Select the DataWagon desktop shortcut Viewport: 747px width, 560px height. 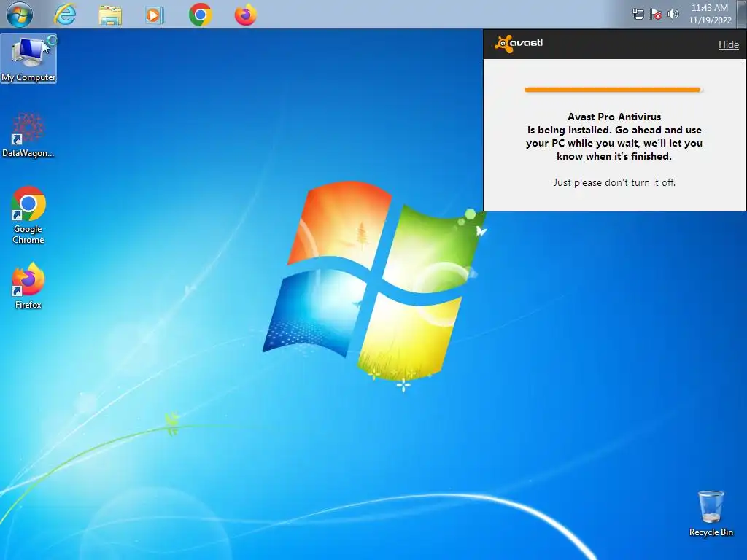tap(28, 135)
